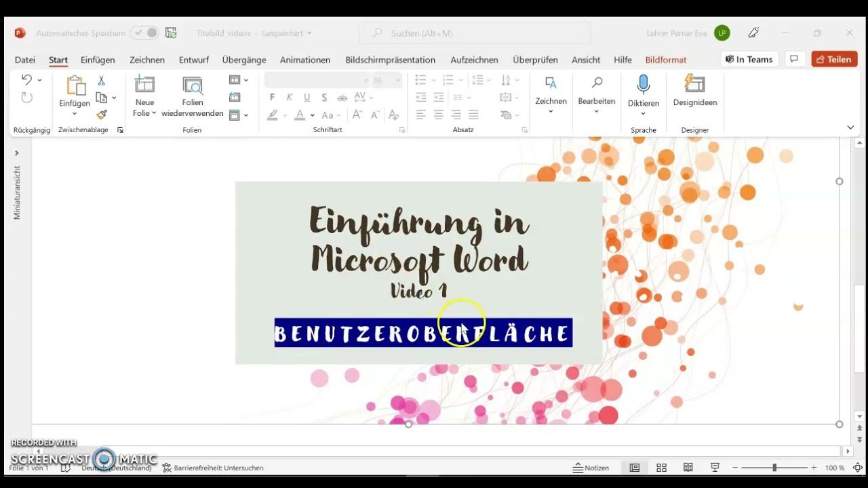Open the Zwischenablage dialog launcher
Viewport: 868px width, 488px height.
(x=120, y=130)
